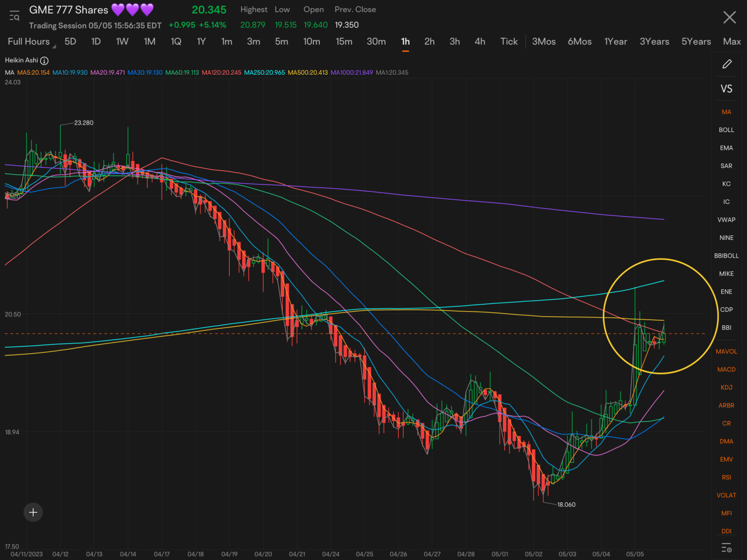
Task: Select the KDJ sub-indicator
Action: coord(726,387)
